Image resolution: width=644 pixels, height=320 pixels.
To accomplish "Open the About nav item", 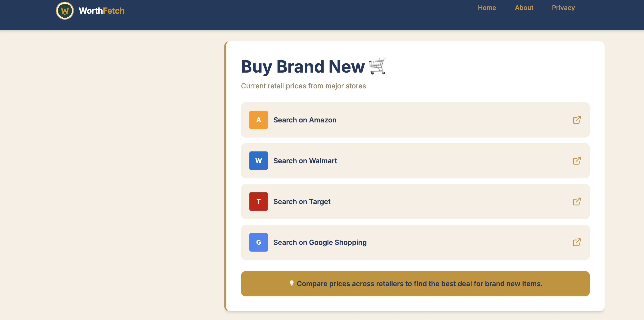I will [x=524, y=8].
